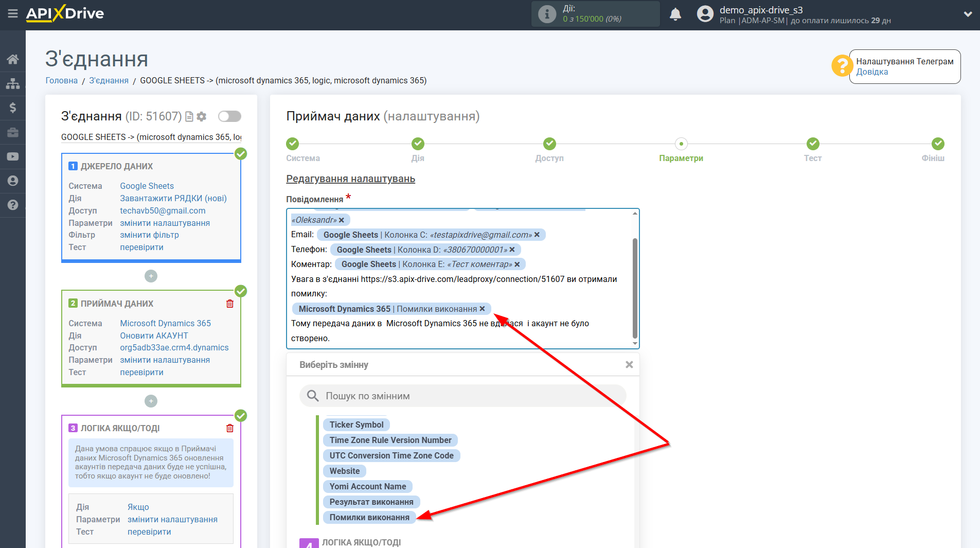
Task: Open the hamburger menu
Action: click(x=13, y=14)
